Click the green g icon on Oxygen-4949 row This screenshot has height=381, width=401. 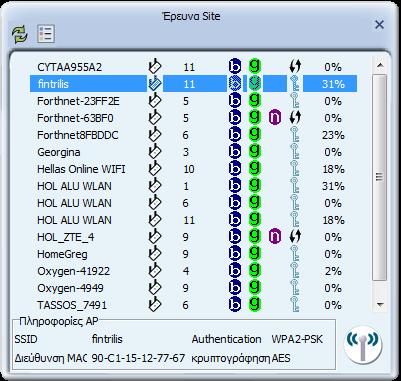(x=255, y=288)
